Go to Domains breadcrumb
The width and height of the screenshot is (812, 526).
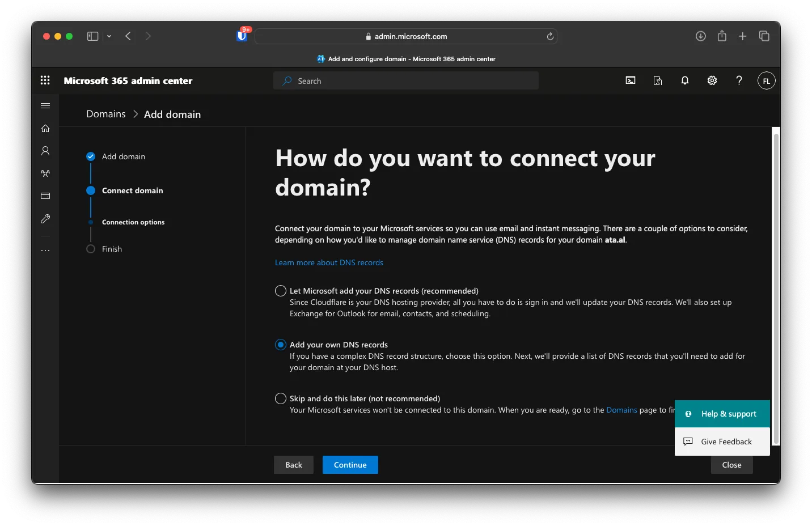tap(106, 114)
